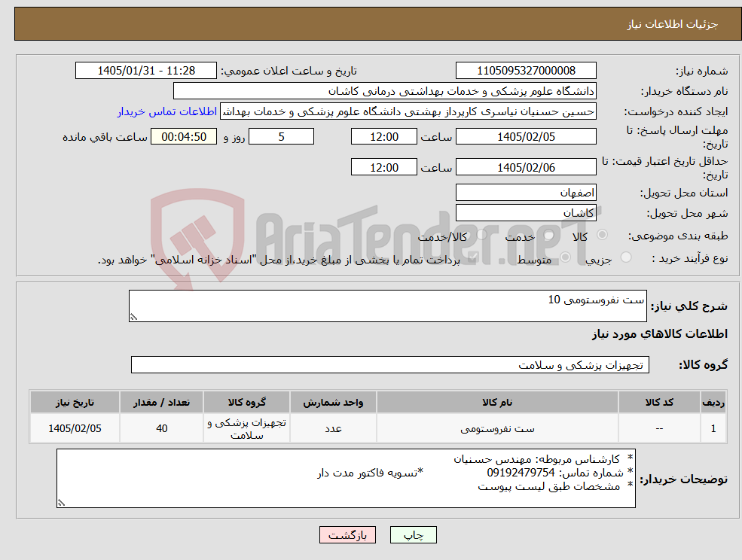
Task: Click the buyer notes resize handle
Action: coord(61,504)
